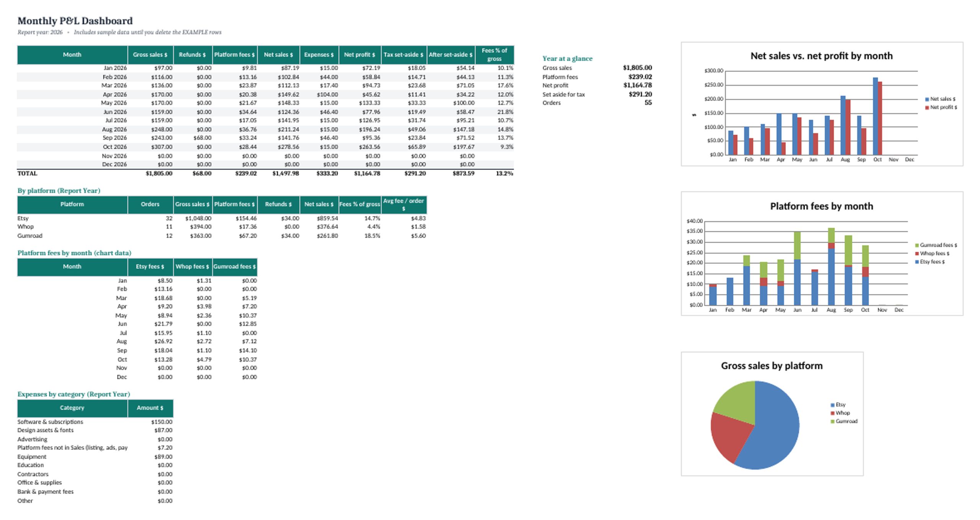Select the TOTAL row label
The width and height of the screenshot is (980, 520).
[x=27, y=173]
